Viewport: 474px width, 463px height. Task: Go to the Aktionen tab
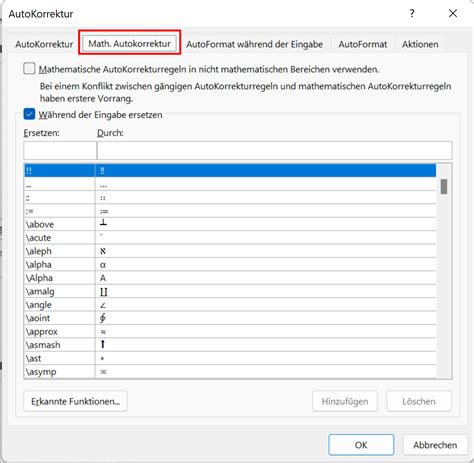tap(420, 44)
